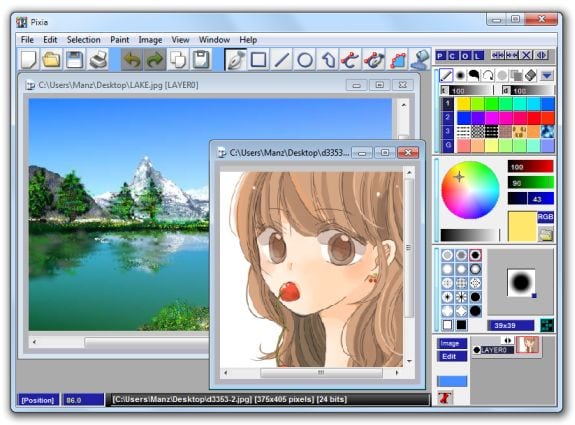Image resolution: width=575 pixels, height=425 pixels.
Task: Expand the blue down-arrow drawing mode dropdown
Action: 547,76
